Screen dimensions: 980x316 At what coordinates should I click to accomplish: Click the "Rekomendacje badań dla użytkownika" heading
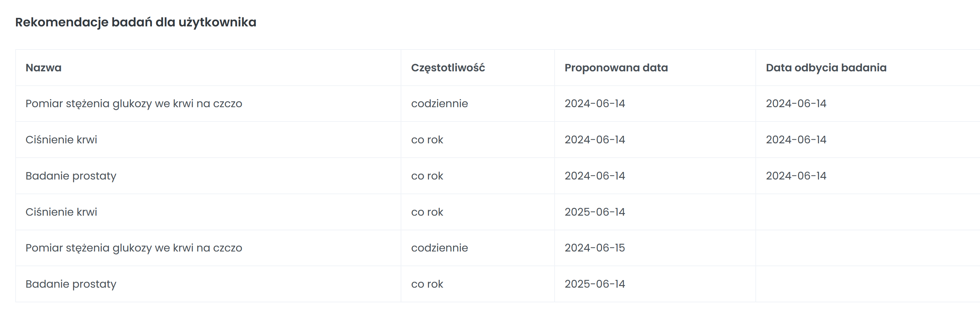pyautogui.click(x=136, y=22)
